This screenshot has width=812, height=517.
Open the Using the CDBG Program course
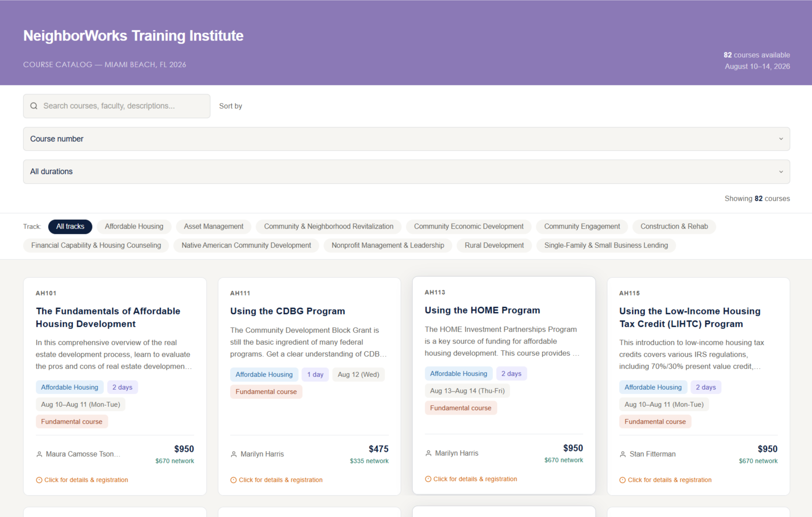click(288, 311)
